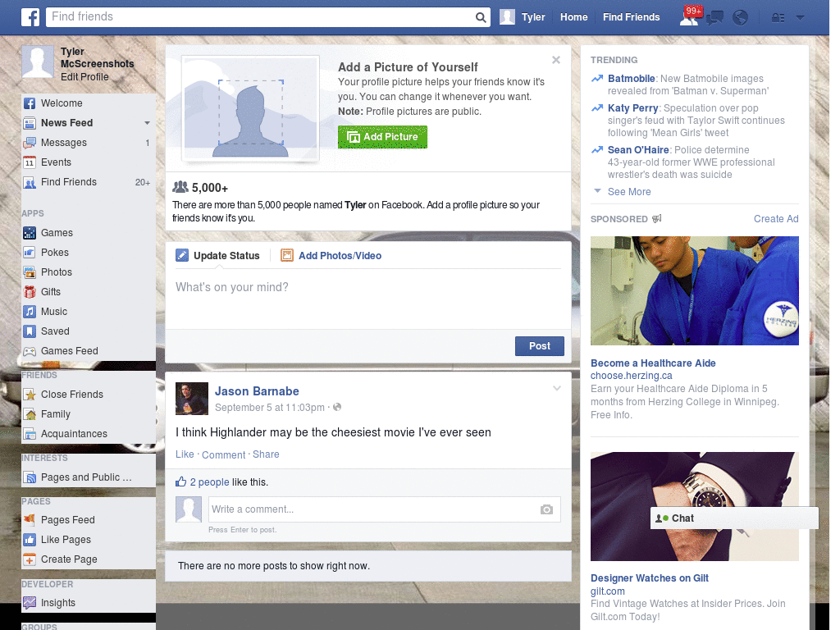Viewport: 840px width, 630px height.
Task: Open friend requests icon with 99+ badge
Action: 690,16
